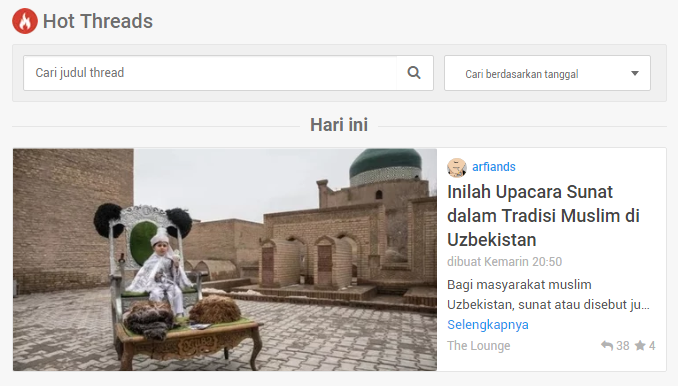Open The Lounge forum category
This screenshot has height=386, width=678.
coord(479,346)
